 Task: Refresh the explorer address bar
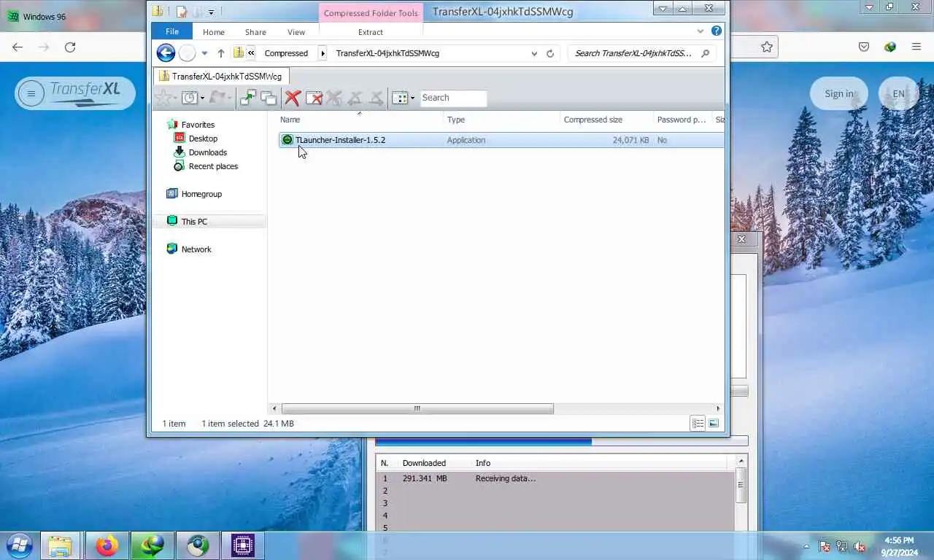coord(550,53)
